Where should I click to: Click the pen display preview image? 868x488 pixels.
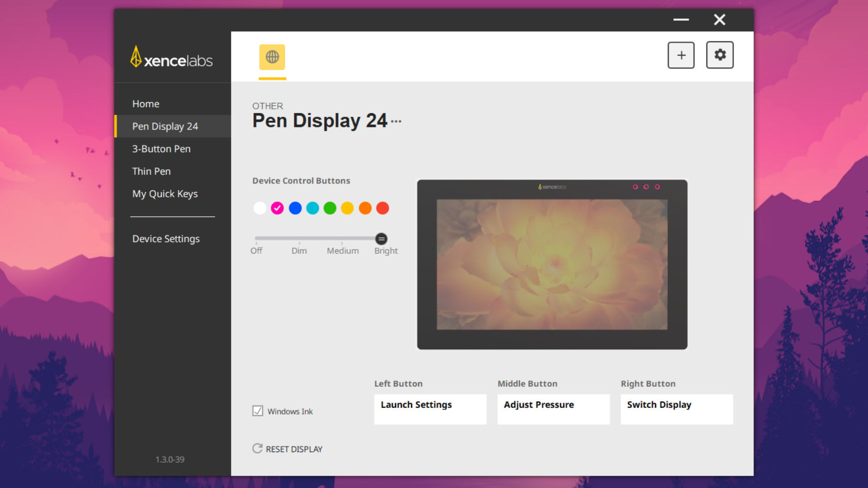point(552,265)
